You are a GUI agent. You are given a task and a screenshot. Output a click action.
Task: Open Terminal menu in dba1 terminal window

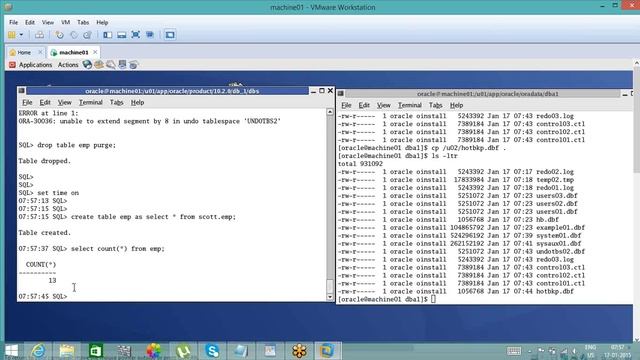[410, 105]
